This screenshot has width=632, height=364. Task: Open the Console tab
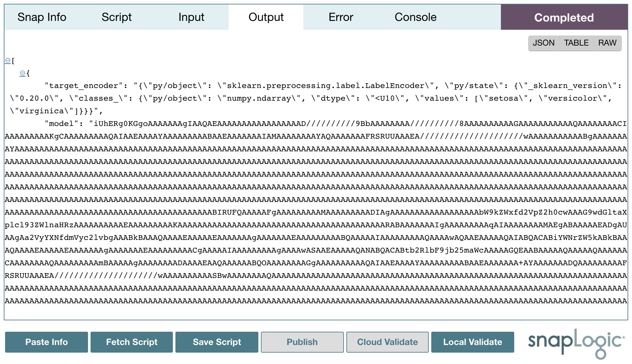415,17
